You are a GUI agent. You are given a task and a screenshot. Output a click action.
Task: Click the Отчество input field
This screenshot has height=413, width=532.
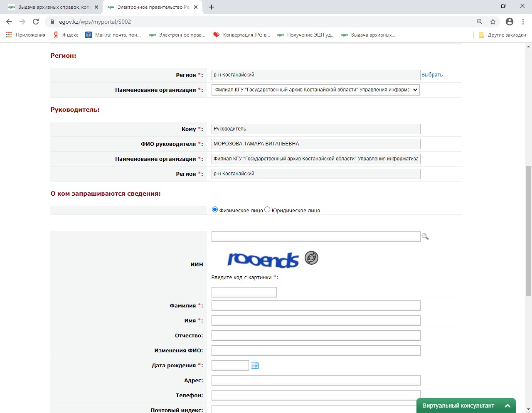coord(316,336)
